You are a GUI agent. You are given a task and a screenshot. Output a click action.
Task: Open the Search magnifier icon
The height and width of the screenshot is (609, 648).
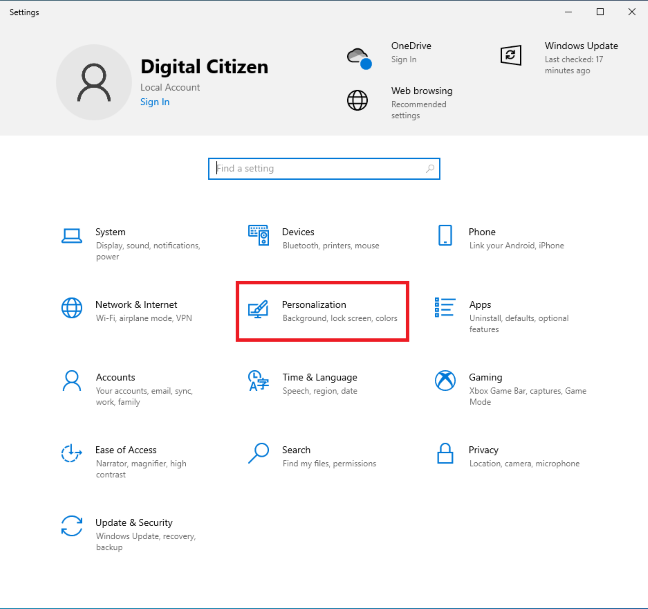point(258,453)
